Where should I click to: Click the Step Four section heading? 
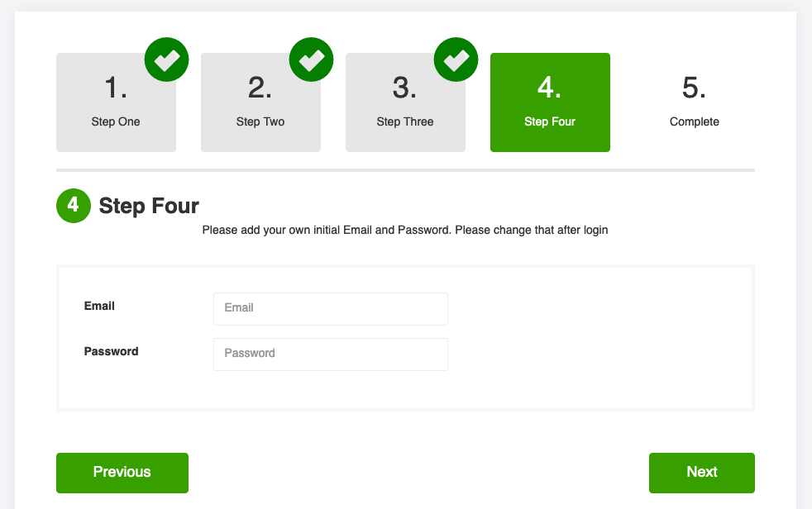(149, 205)
